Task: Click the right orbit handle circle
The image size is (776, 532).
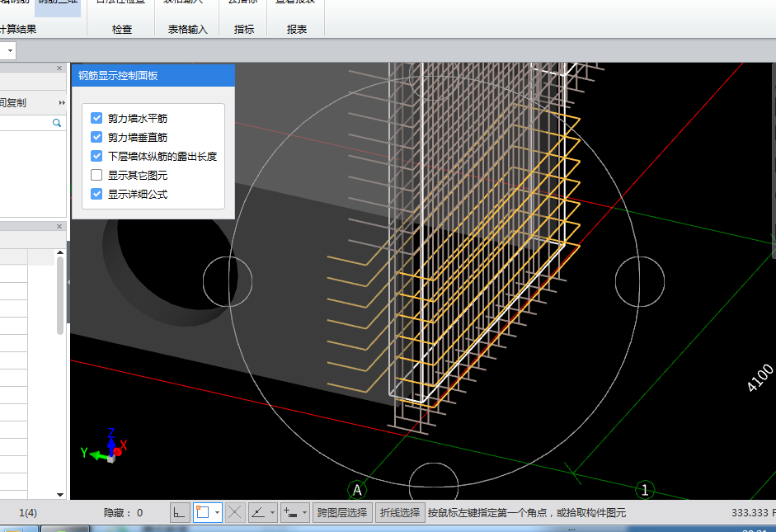Action: pyautogui.click(x=640, y=281)
